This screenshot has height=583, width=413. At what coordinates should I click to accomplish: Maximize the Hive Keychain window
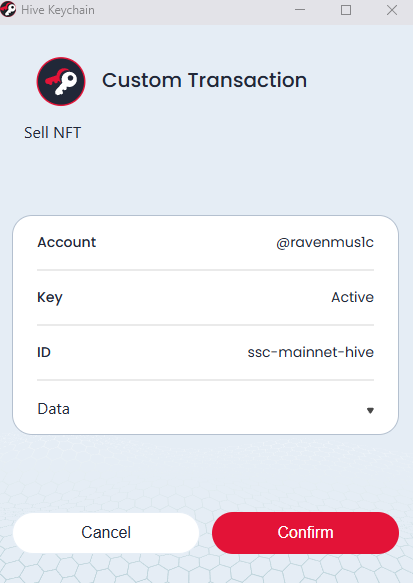(x=346, y=10)
